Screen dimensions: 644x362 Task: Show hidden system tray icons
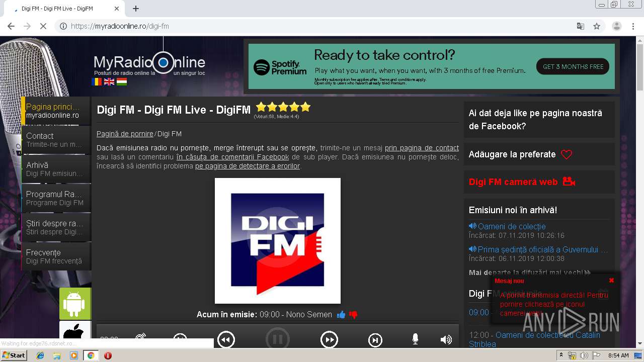coord(561,355)
